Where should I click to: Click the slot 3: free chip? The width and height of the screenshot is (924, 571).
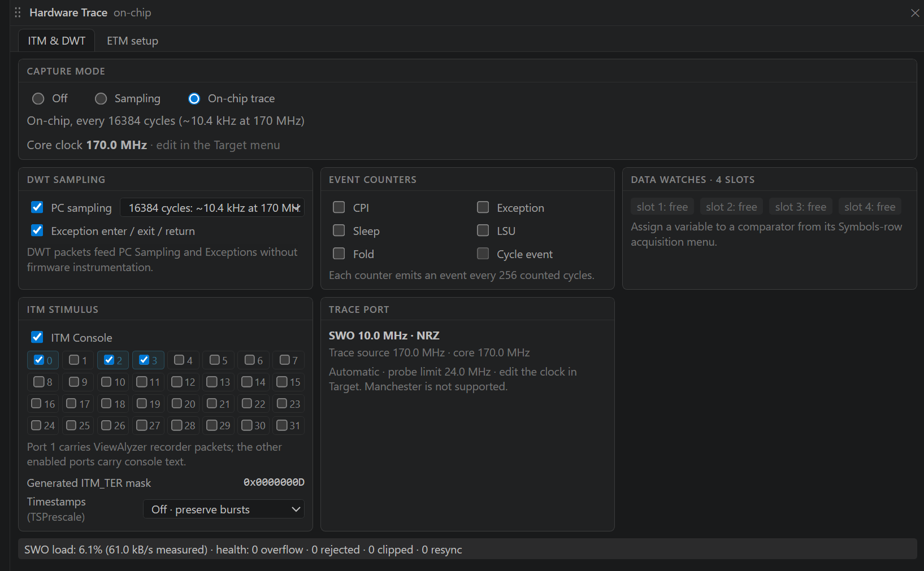click(x=801, y=207)
